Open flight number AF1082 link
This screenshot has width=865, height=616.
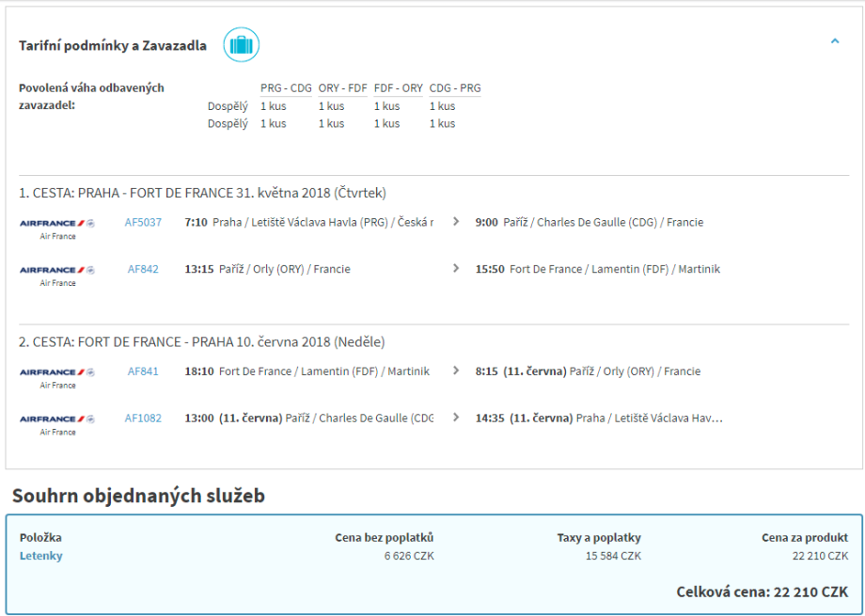pos(143,419)
